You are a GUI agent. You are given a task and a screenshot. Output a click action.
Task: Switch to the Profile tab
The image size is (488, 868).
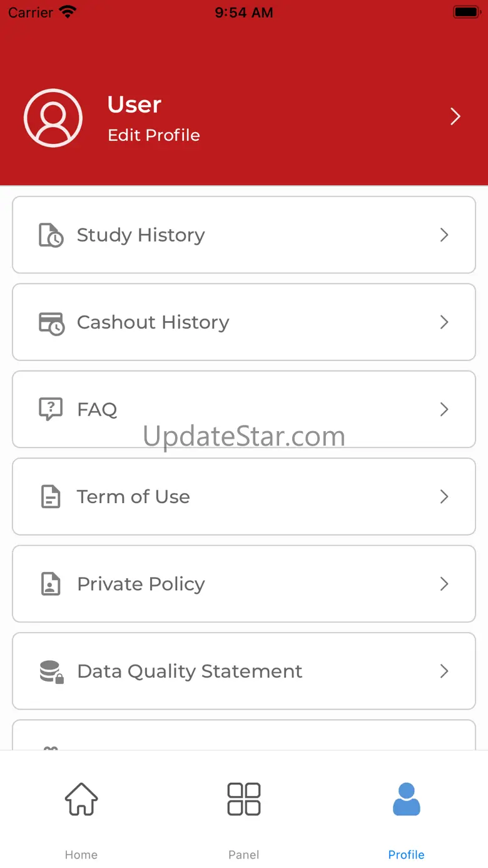pos(406,814)
